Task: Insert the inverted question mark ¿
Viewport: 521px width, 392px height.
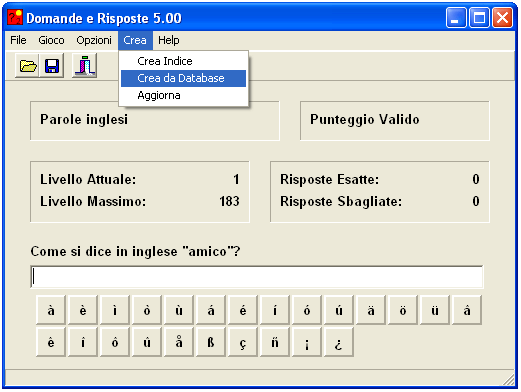Action: (x=339, y=342)
